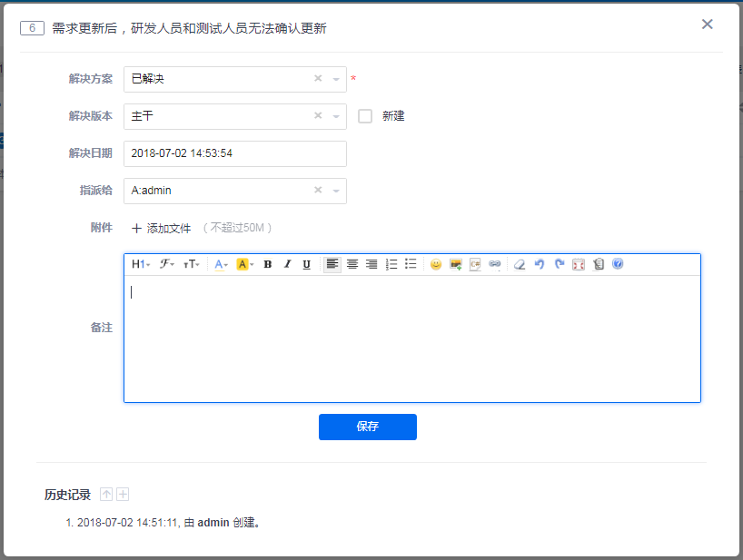Open the yellow highlight color picker
743x560 pixels.
click(x=245, y=264)
